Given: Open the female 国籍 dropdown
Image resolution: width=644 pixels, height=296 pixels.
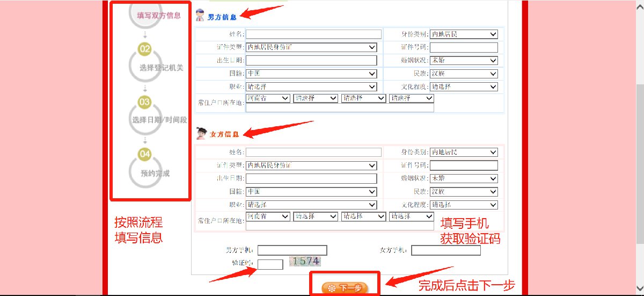Looking at the screenshot, I should point(311,192).
